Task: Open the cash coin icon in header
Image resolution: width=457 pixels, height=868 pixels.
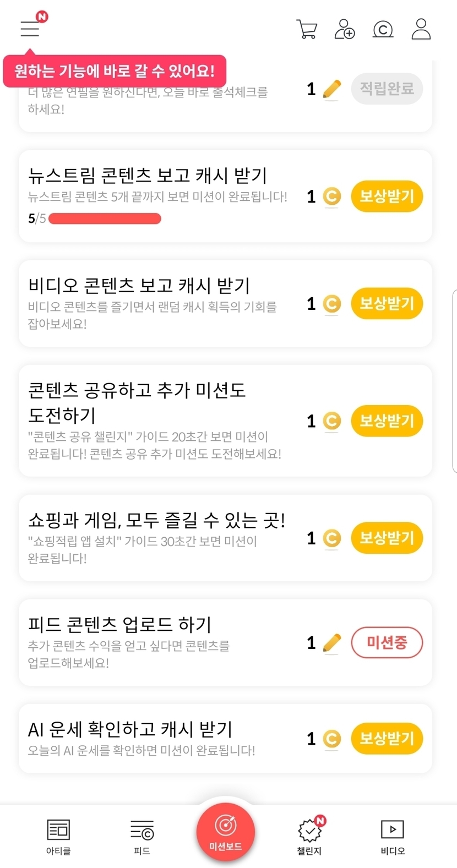Action: (383, 29)
